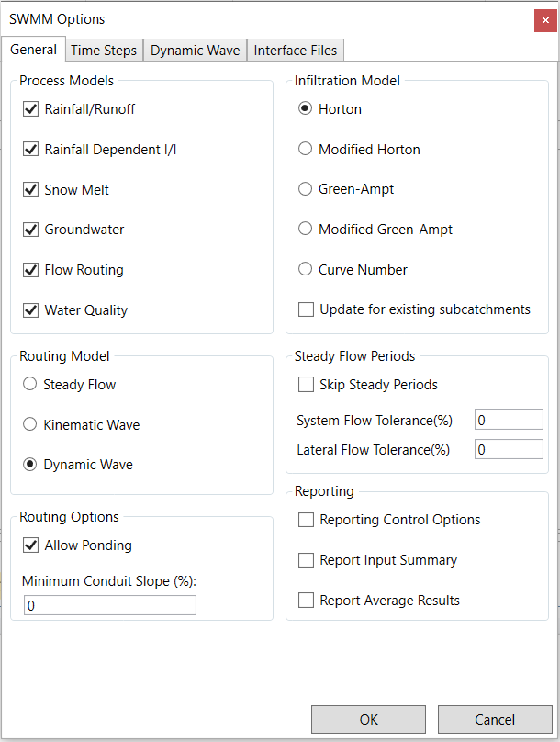
Task: Uncheck the Groundwater option
Action: tap(31, 230)
